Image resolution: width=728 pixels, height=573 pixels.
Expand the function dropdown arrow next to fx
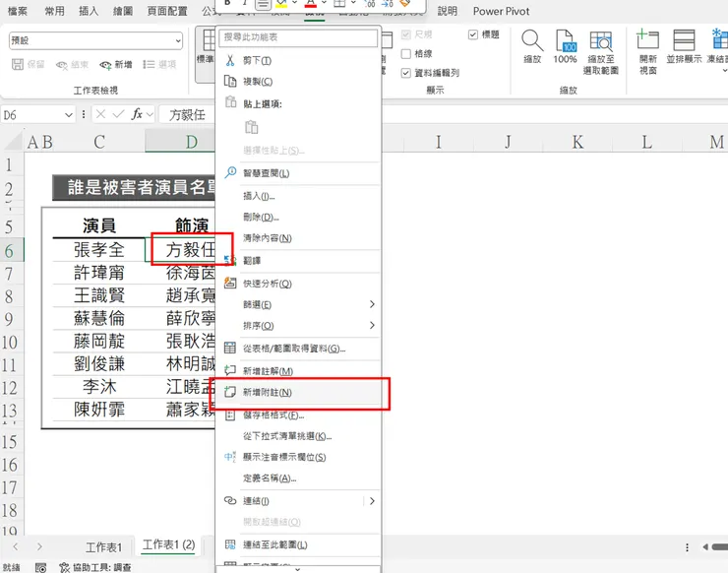[x=150, y=114]
